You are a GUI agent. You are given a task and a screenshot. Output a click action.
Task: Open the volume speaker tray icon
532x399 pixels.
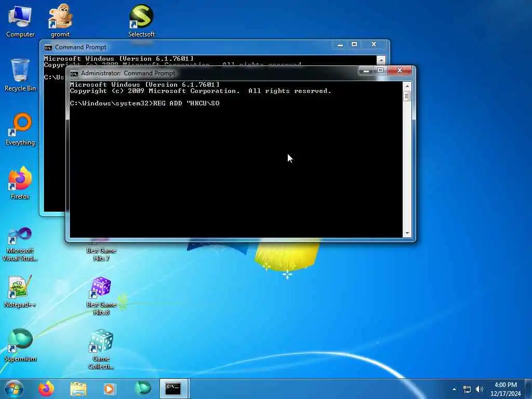pyautogui.click(x=479, y=389)
